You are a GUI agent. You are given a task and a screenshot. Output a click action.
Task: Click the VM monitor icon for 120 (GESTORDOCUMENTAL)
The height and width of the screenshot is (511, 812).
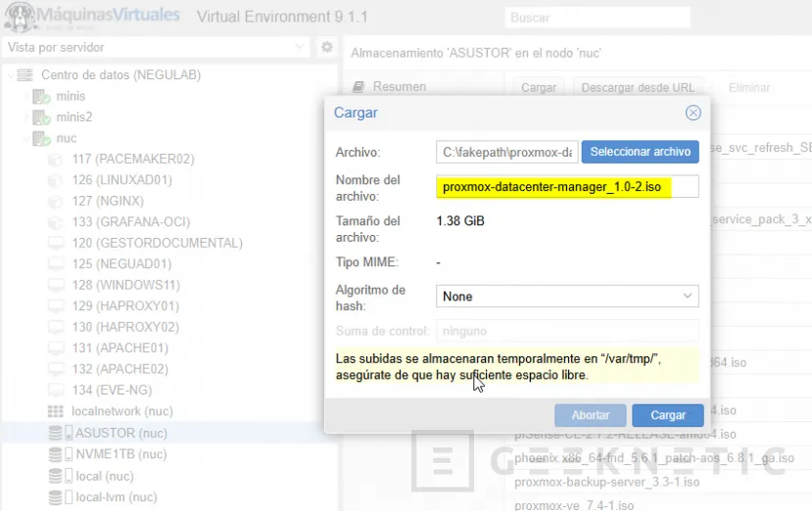(56, 243)
